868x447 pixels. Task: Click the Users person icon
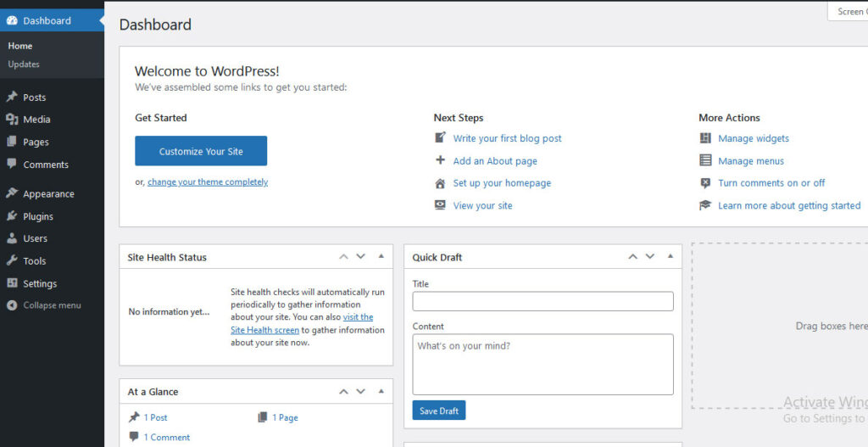pyautogui.click(x=12, y=238)
